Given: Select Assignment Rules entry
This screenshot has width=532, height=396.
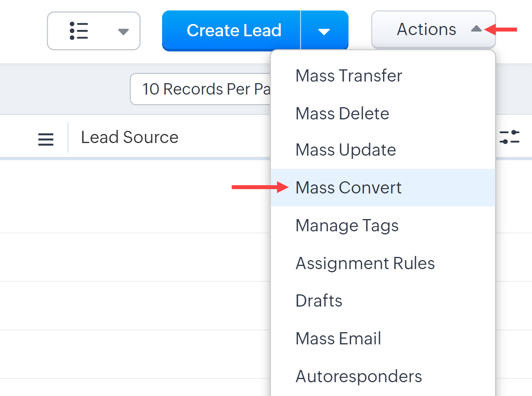Looking at the screenshot, I should (365, 263).
